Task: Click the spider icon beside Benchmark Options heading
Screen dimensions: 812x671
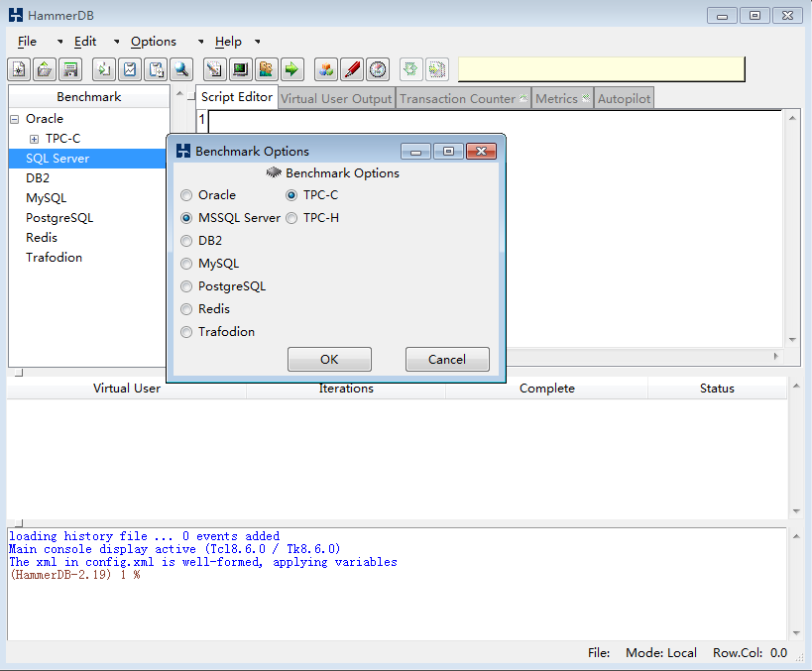Action: pyautogui.click(x=274, y=172)
